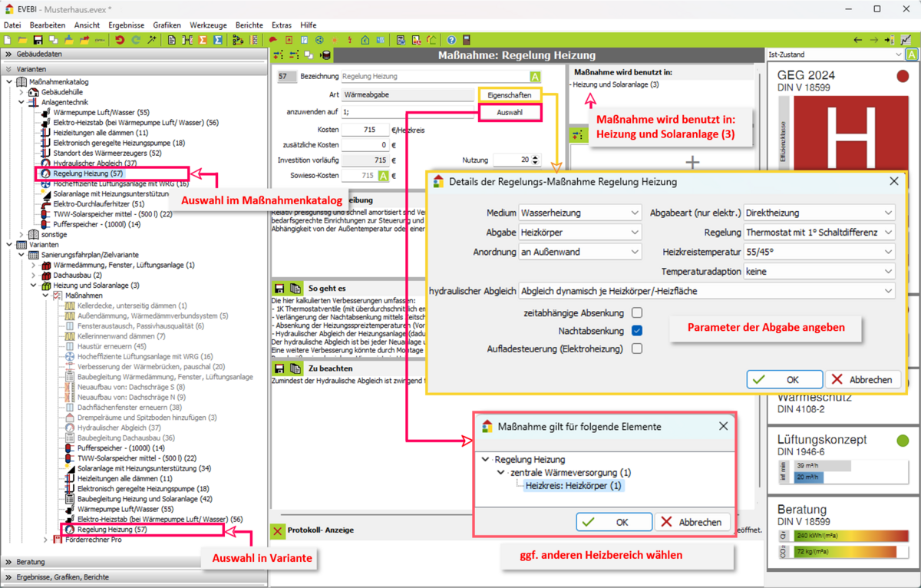Click the orange sigma toolbar icon

pyautogui.click(x=203, y=40)
